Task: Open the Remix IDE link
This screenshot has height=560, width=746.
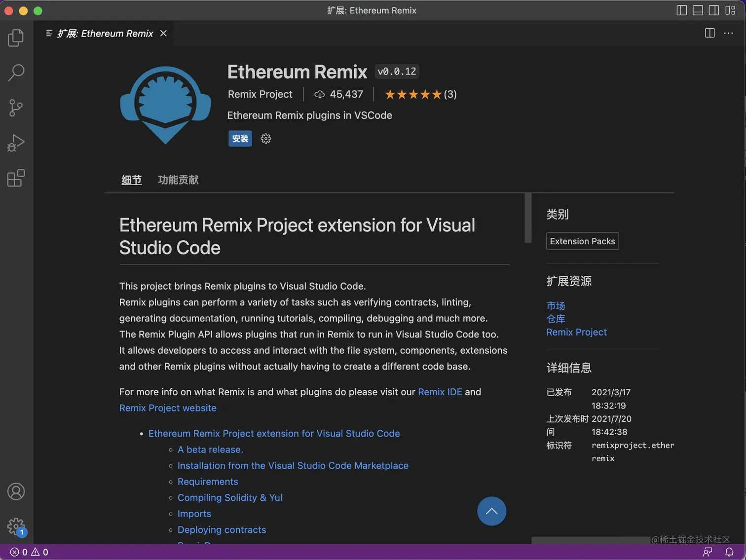Action: pos(440,392)
